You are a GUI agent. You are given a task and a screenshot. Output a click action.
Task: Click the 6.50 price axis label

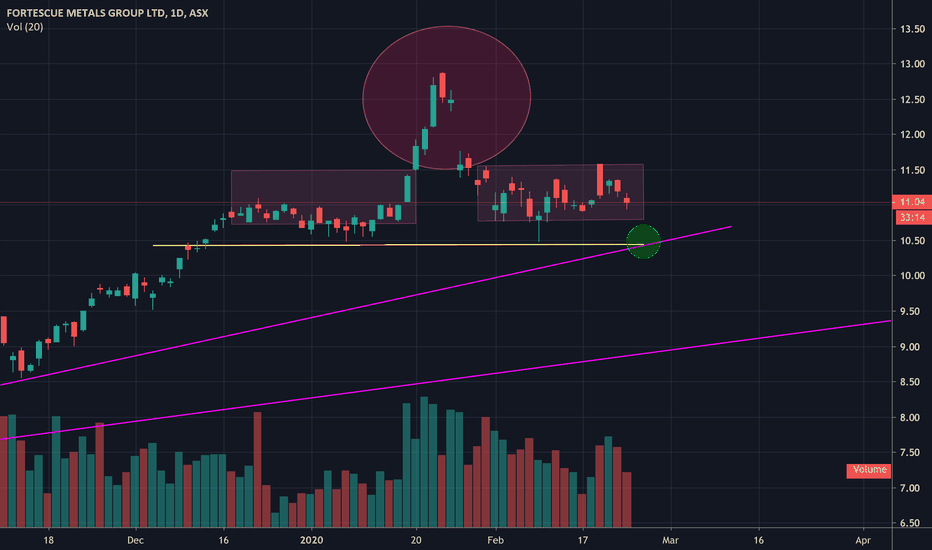(x=912, y=523)
